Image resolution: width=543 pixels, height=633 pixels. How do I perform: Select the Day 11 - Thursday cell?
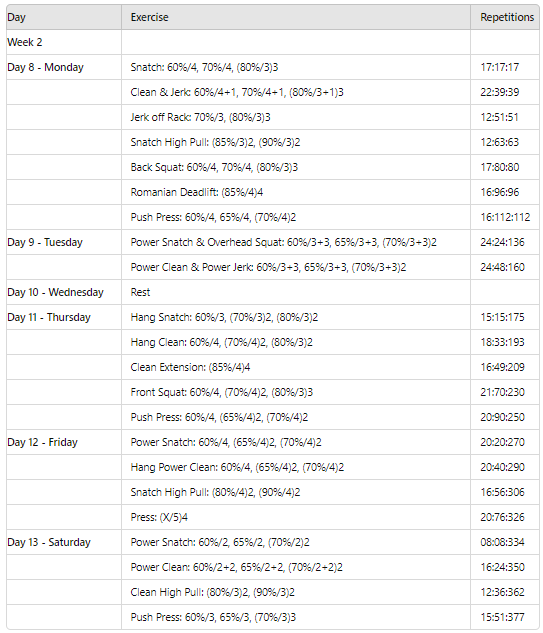point(64,317)
